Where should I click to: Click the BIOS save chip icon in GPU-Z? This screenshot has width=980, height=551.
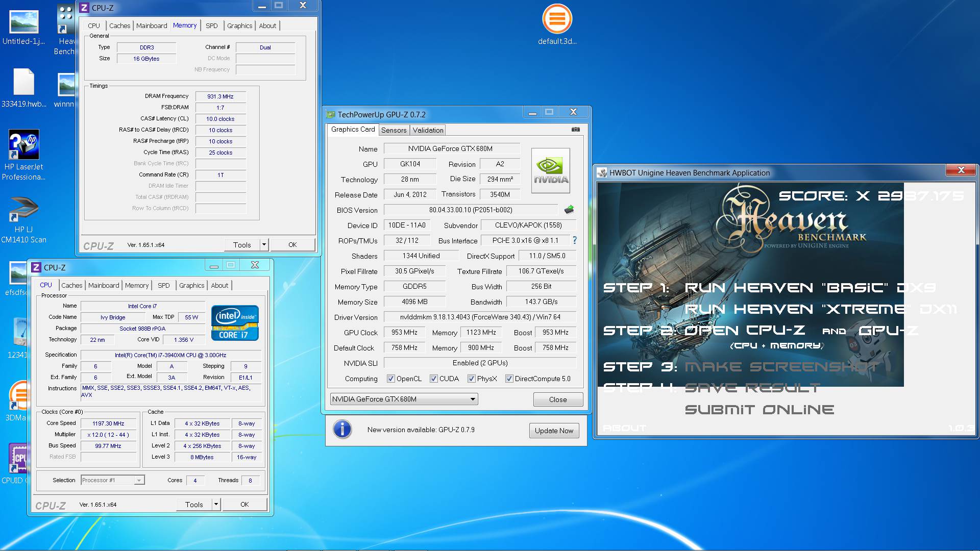(x=569, y=210)
